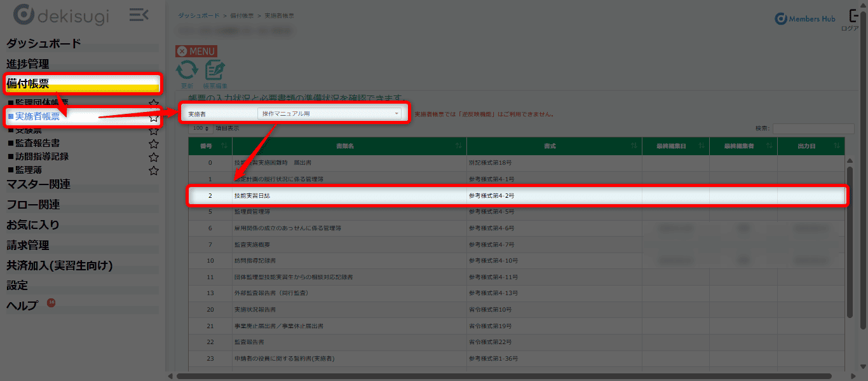This screenshot has height=381, width=868.
Task: Toggle favorite star for 監理簿
Action: [153, 170]
